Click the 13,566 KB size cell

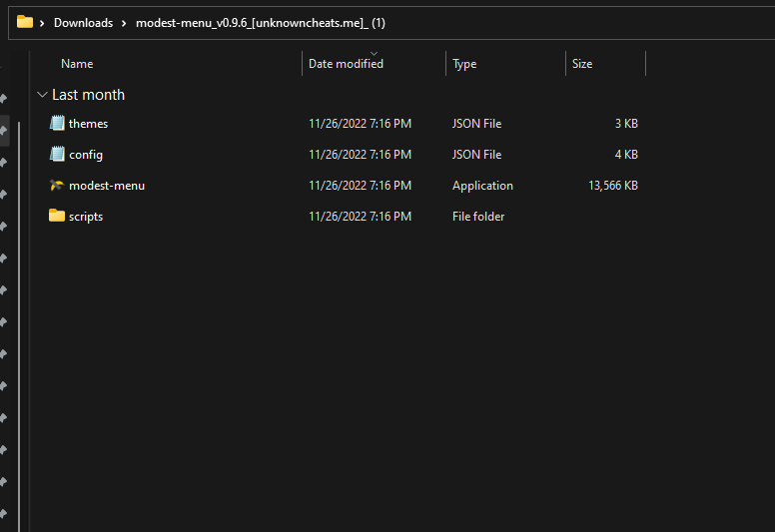[x=613, y=186]
